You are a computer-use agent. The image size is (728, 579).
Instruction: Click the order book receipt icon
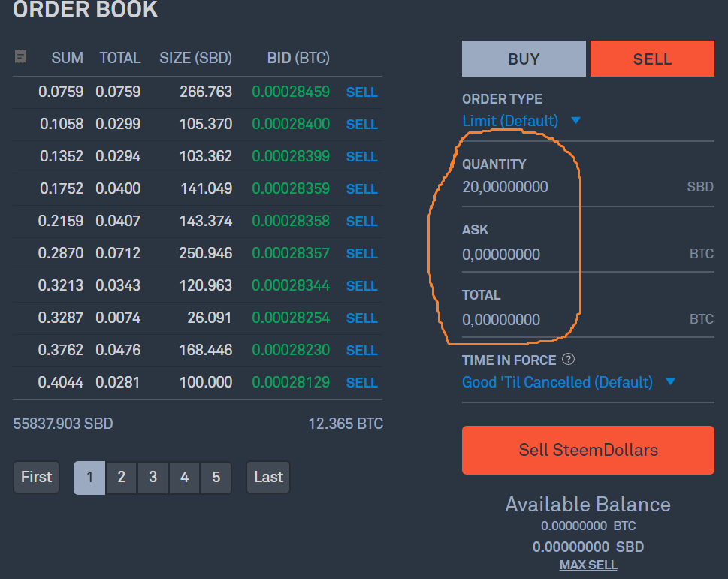click(20, 56)
